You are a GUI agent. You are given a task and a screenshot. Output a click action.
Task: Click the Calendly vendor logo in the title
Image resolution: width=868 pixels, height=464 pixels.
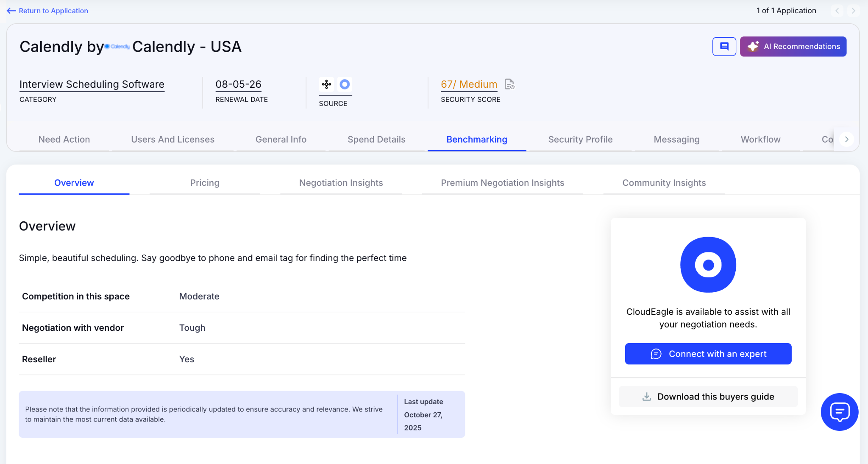pos(118,47)
